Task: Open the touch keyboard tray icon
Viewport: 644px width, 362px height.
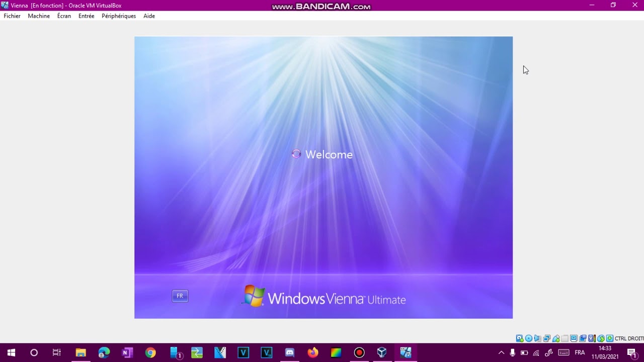Action: [x=563, y=352]
